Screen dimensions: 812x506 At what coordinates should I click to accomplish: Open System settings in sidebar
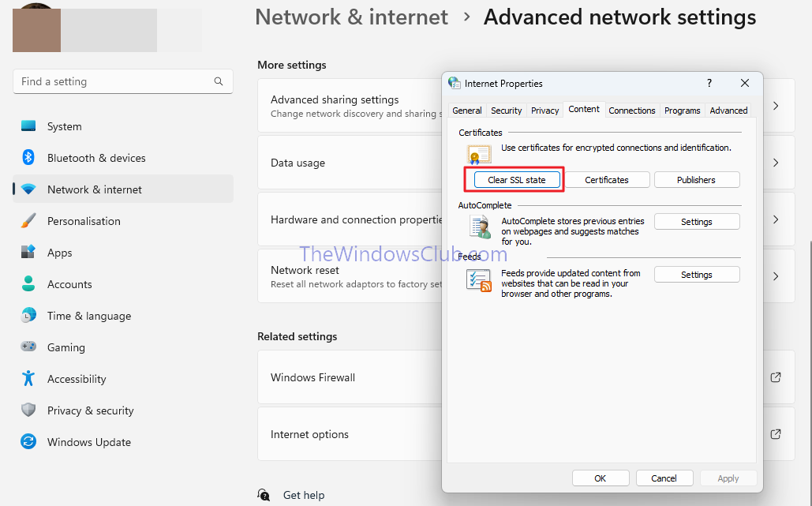(x=123, y=126)
